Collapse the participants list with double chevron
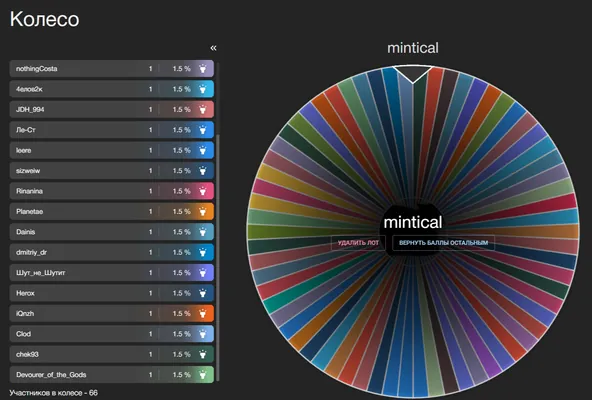The height and width of the screenshot is (400, 592). click(213, 48)
